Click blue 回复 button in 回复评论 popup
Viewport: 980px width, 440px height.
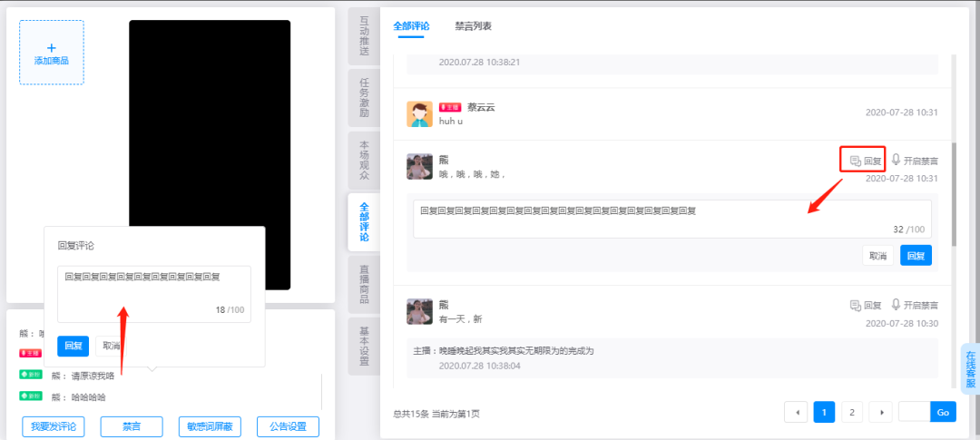73,346
